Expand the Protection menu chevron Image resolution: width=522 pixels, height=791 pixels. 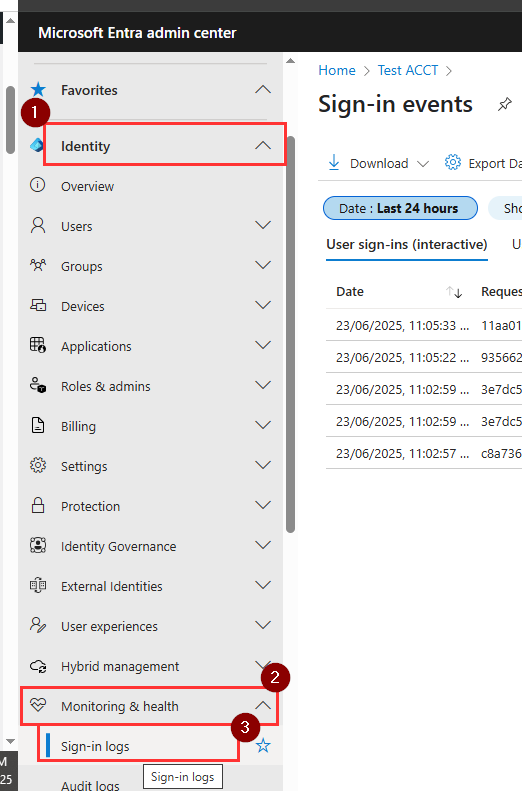pos(263,505)
